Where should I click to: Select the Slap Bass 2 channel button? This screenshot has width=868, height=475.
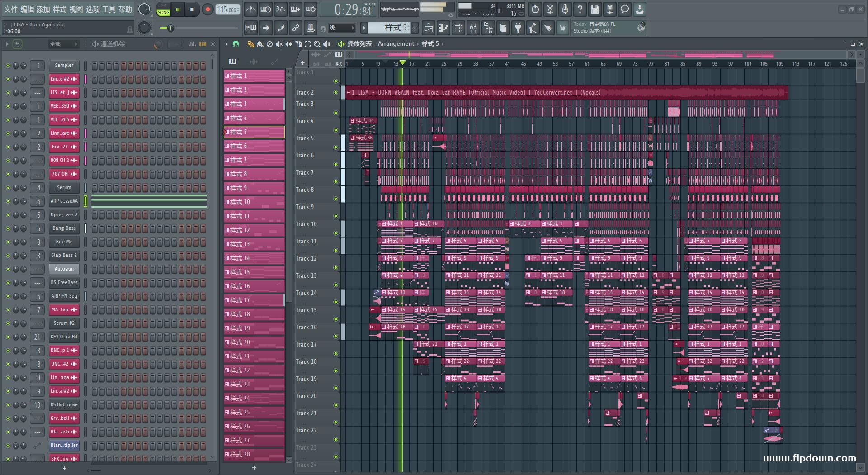point(64,255)
